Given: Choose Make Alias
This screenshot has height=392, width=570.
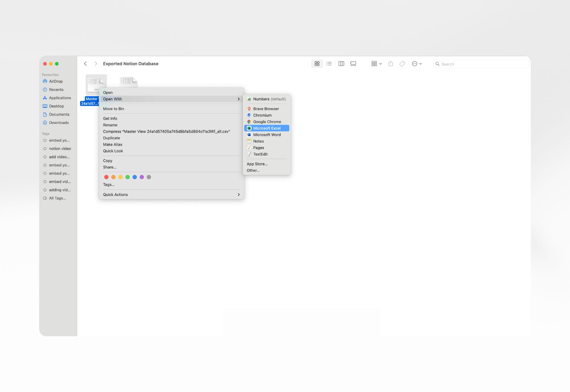Looking at the screenshot, I should [171, 144].
